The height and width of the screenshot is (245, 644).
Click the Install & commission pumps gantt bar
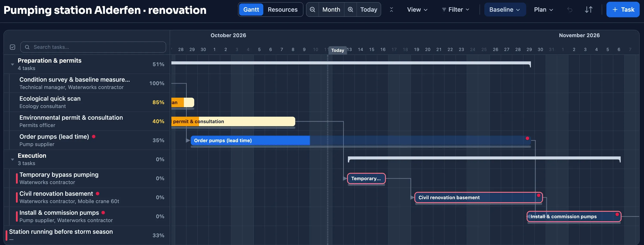[574, 216]
